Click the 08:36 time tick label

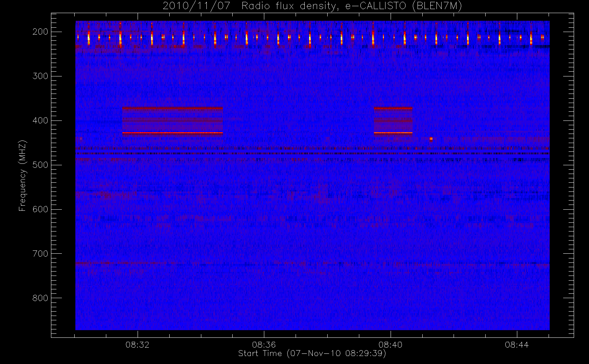pyautogui.click(x=264, y=345)
